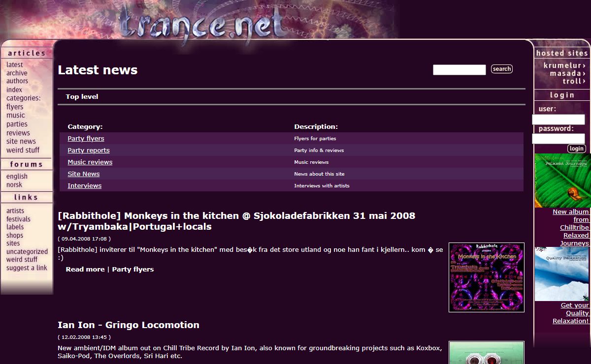Click the Latest news heading

click(x=98, y=70)
